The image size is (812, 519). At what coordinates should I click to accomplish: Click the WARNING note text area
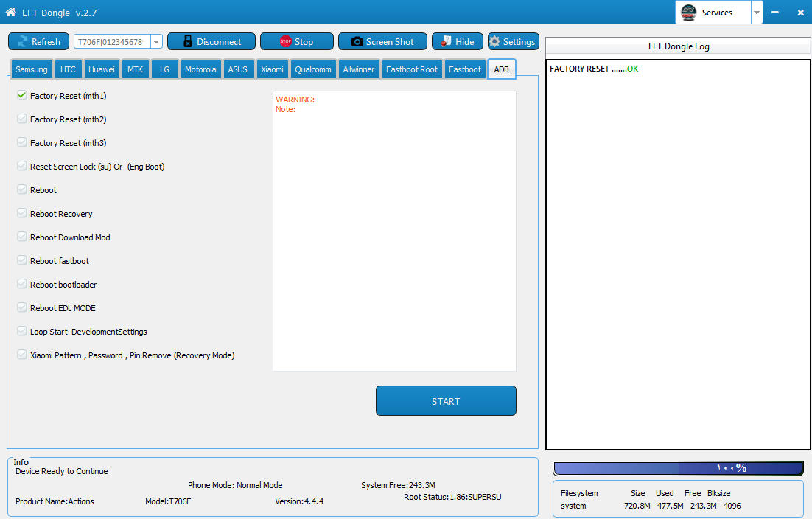click(395, 231)
